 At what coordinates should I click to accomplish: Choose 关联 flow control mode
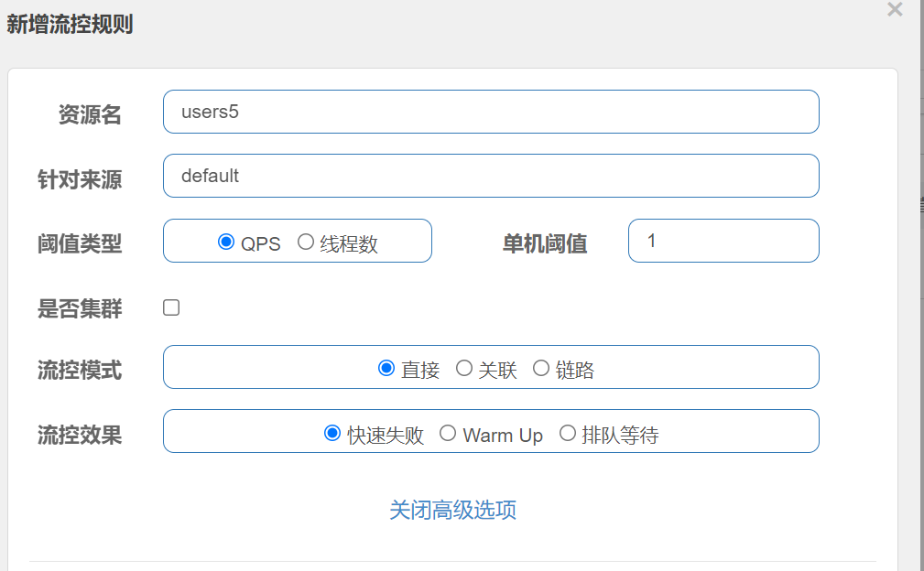tap(464, 369)
